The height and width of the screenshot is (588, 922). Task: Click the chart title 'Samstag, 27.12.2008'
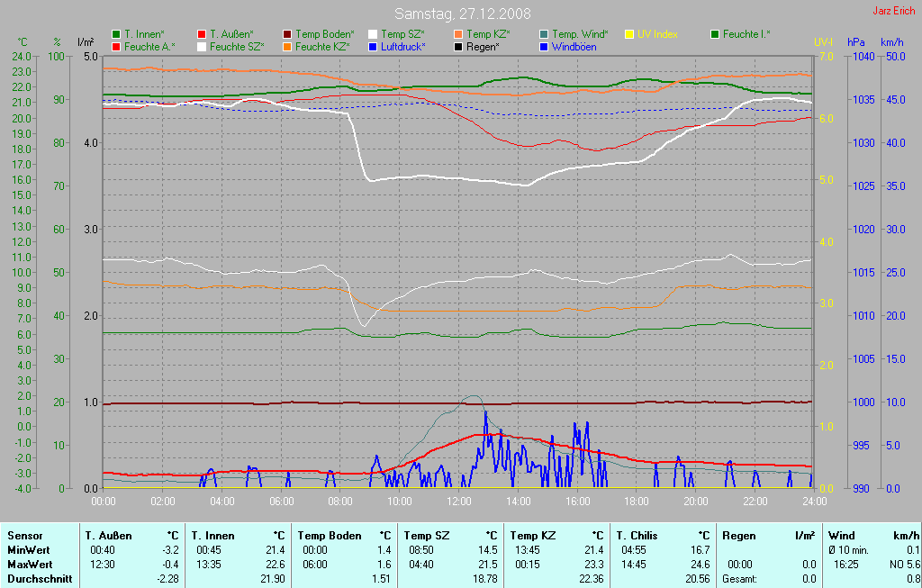point(462,14)
